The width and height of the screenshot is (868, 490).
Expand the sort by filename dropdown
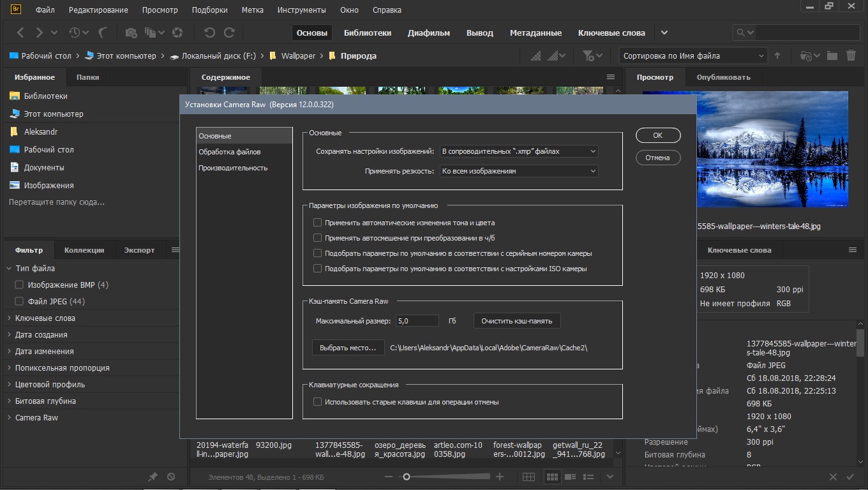[x=693, y=56]
